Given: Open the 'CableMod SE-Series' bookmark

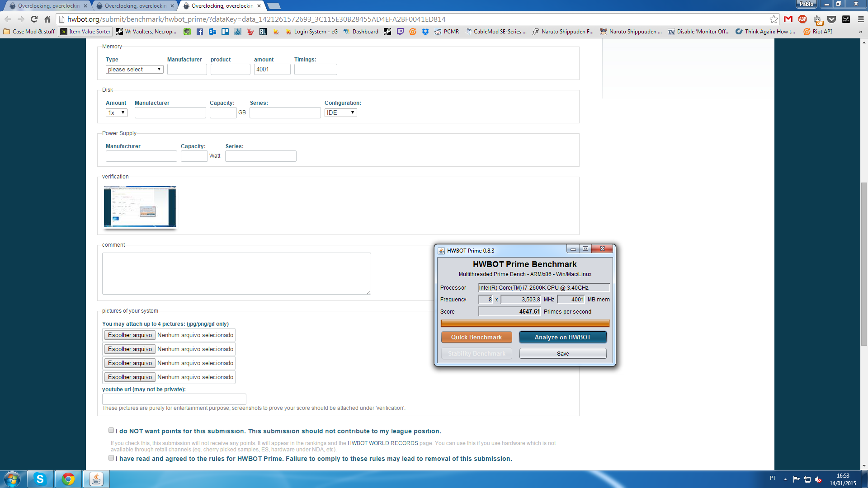Looking at the screenshot, I should pos(496,32).
